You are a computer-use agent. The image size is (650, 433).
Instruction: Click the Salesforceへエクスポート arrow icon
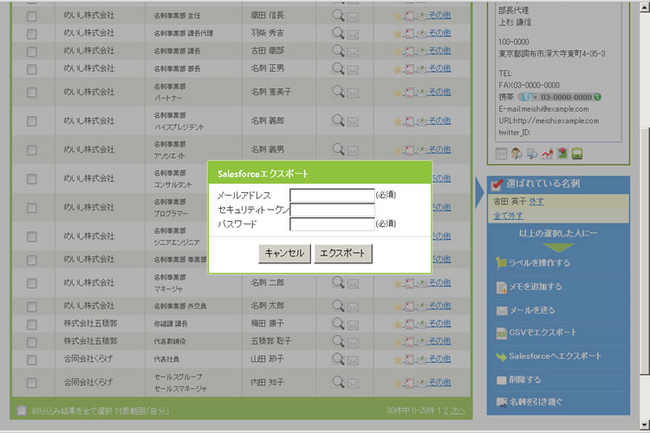click(502, 356)
